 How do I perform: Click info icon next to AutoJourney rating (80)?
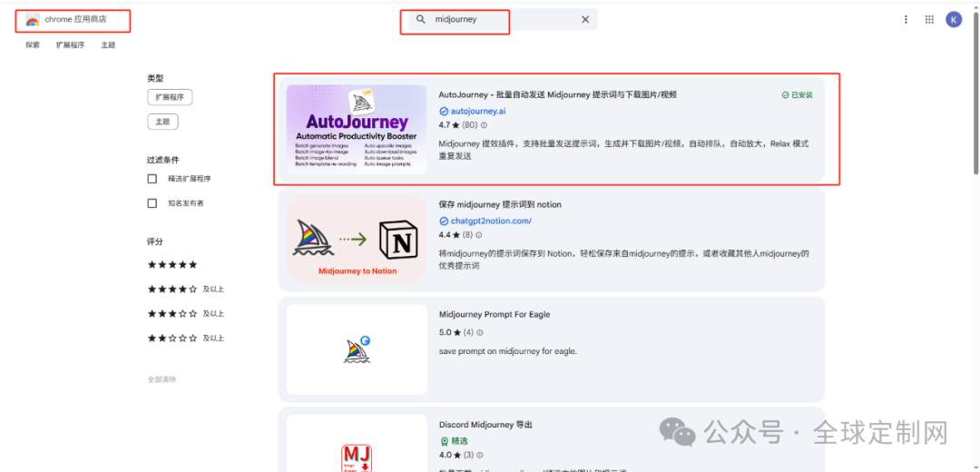pyautogui.click(x=484, y=125)
